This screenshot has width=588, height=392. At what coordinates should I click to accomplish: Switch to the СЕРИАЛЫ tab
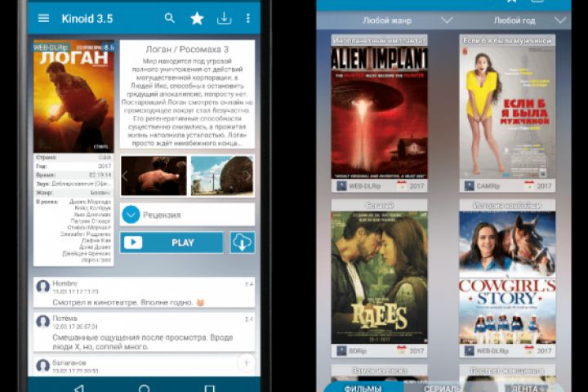click(443, 389)
